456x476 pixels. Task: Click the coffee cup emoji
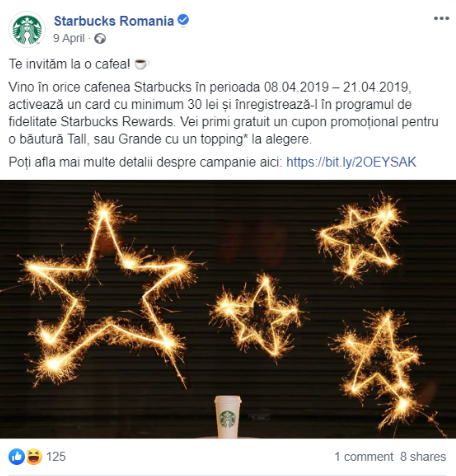(141, 64)
